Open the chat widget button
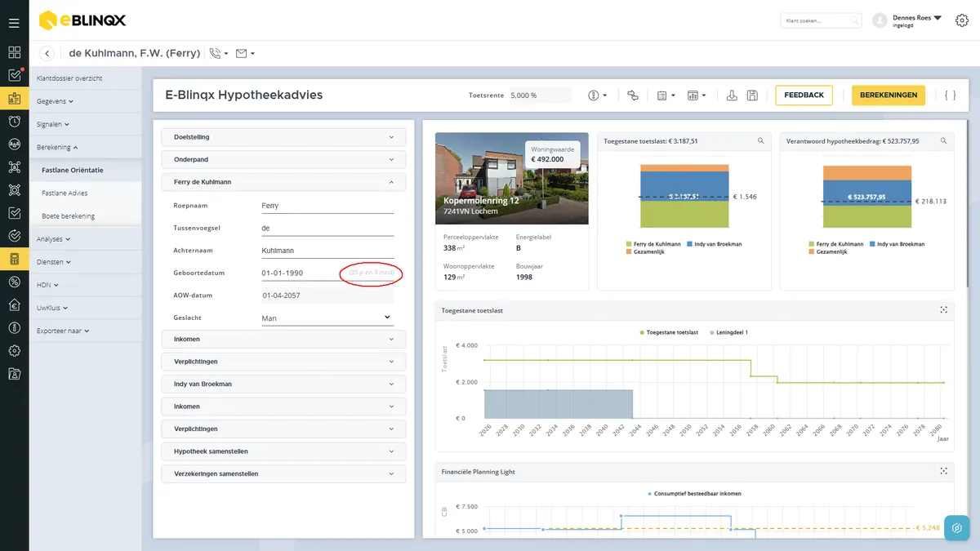980x551 pixels. click(x=956, y=527)
